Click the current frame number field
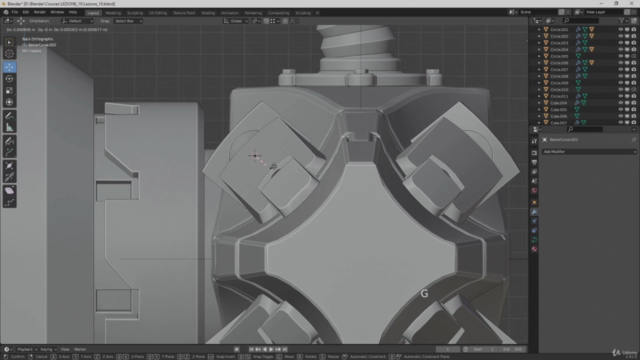The width and height of the screenshot is (640, 360). 448,349
